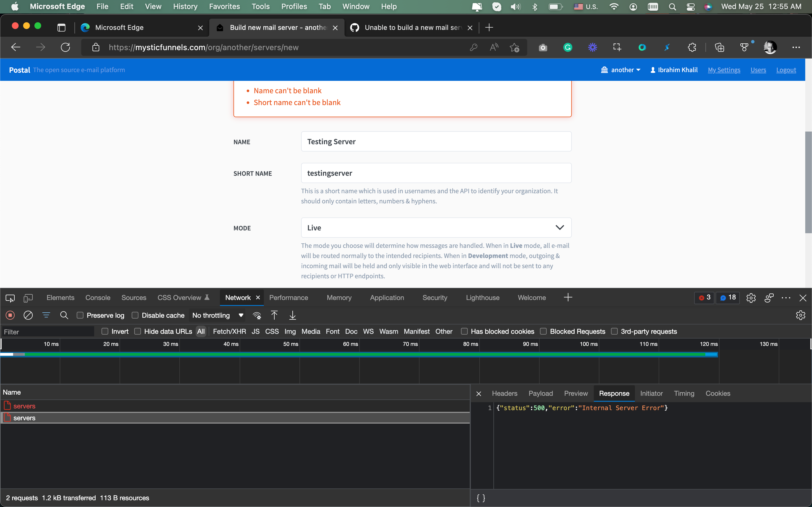Click the export HAR download arrow
The image size is (812, 507).
tap(293, 315)
